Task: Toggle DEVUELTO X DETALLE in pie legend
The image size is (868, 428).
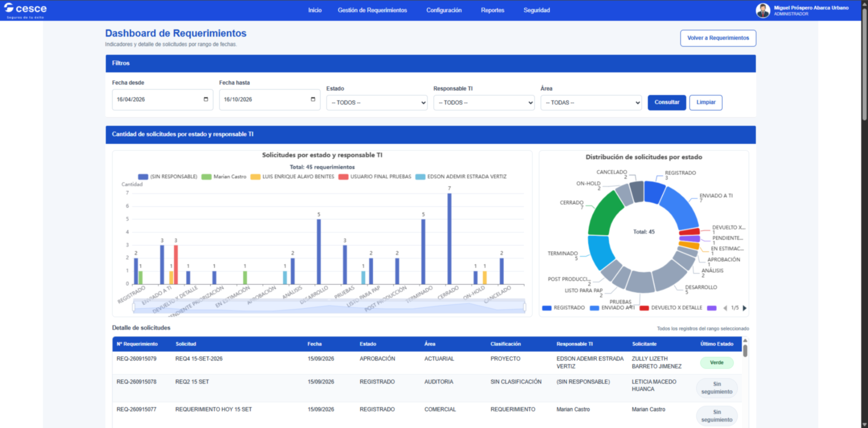Action: pos(671,308)
